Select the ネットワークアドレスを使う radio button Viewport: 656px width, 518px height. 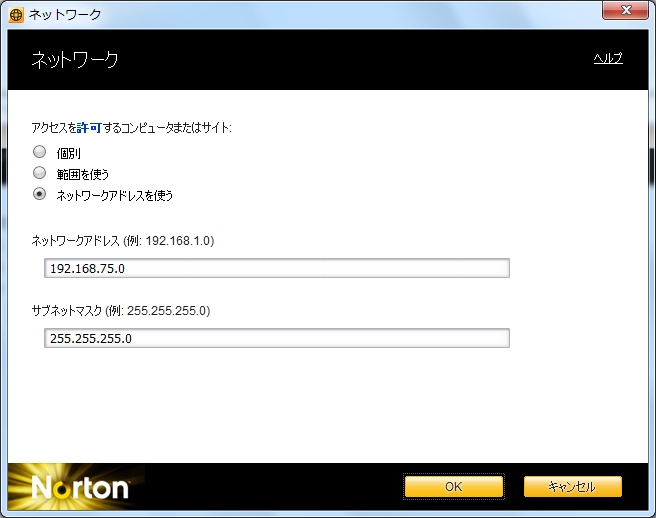tap(39, 195)
